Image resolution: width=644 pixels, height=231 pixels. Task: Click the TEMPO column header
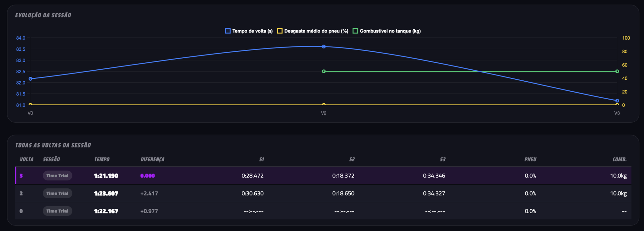pyautogui.click(x=102, y=159)
